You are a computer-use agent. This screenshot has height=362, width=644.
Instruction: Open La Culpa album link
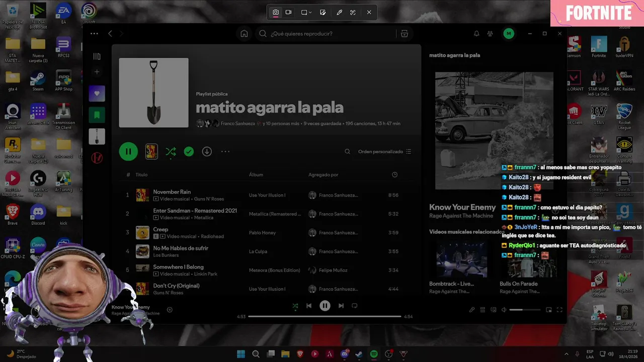[x=258, y=251]
